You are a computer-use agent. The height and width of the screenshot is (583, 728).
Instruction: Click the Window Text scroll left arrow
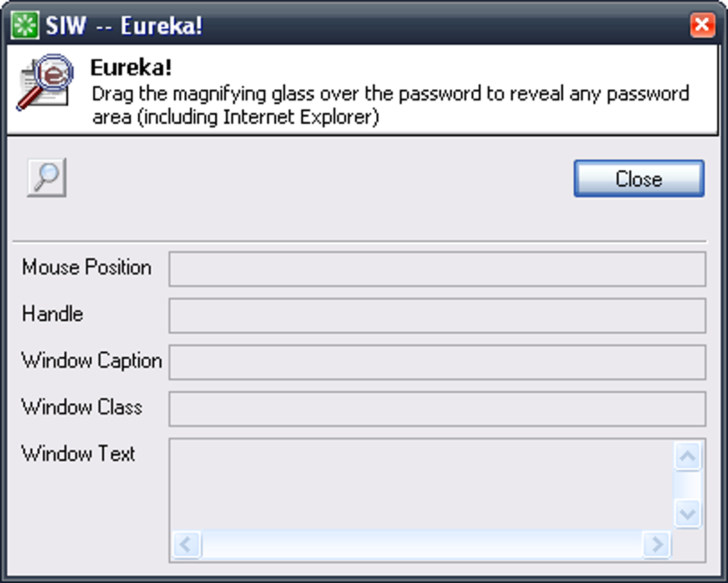(186, 544)
